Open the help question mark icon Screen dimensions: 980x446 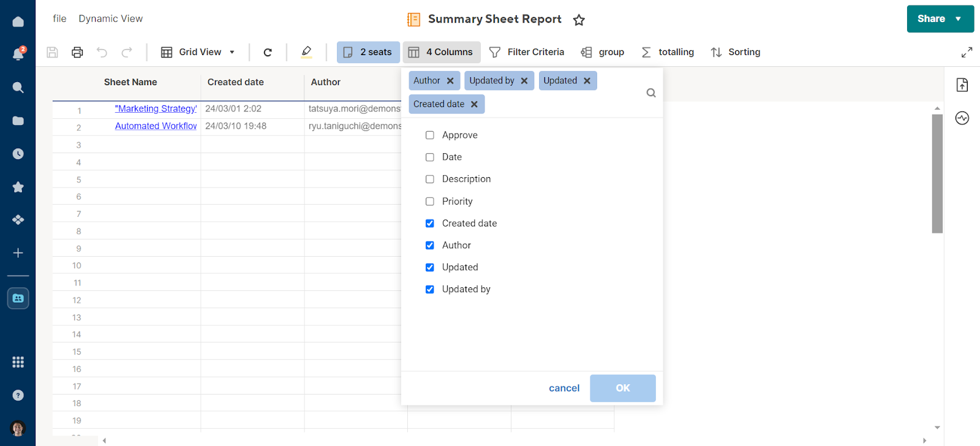pos(18,395)
